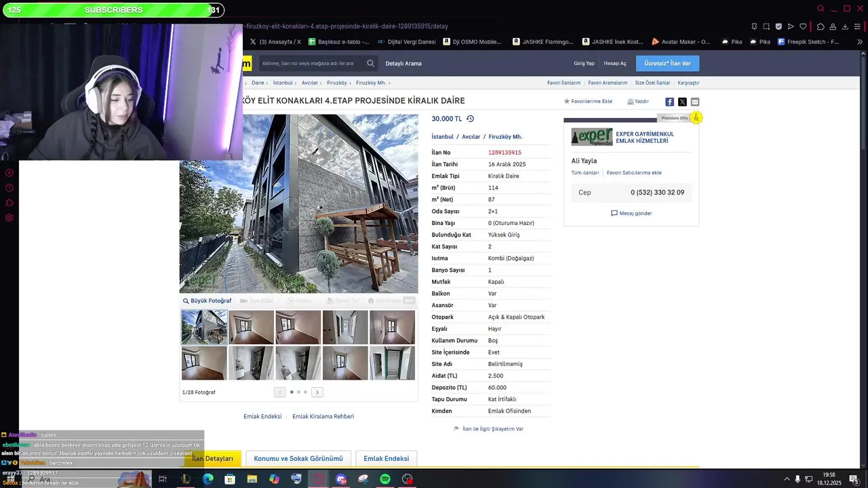Click the search magnifier in the site search box
Screen dimensions: 868x488
[370, 63]
